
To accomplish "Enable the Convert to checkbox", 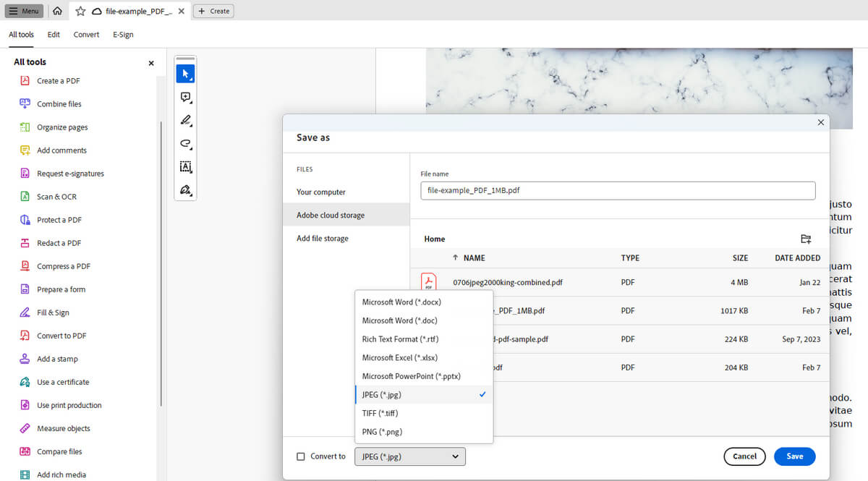I will click(x=301, y=456).
